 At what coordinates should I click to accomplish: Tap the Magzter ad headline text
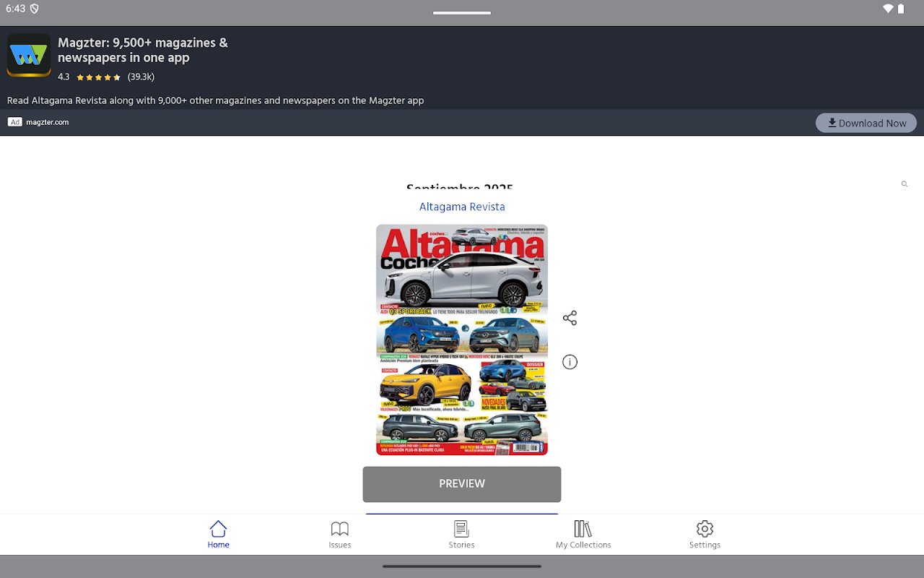[143, 50]
